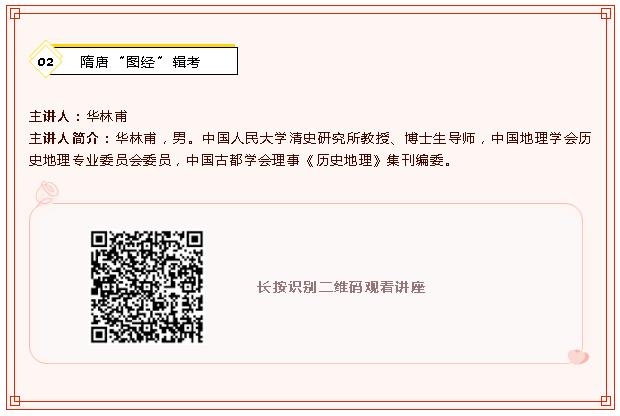
Task: Click the top-right finder square of QR code
Action: 195,239
